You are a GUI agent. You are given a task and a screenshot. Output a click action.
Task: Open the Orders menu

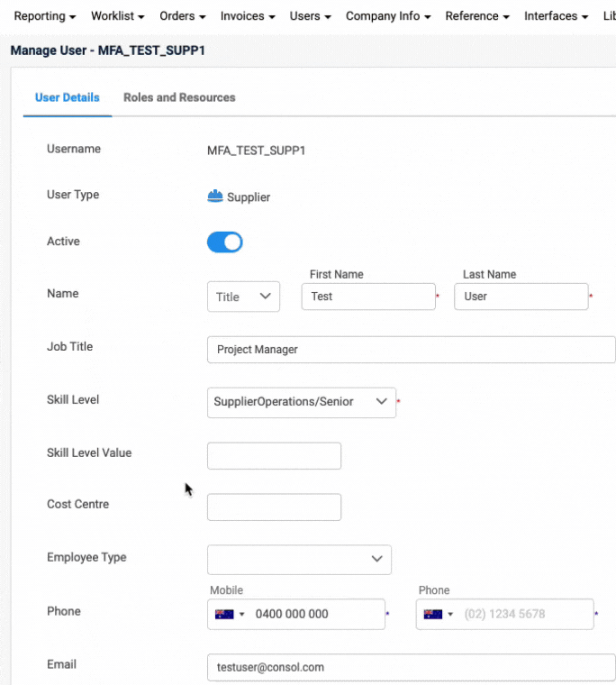(x=183, y=16)
